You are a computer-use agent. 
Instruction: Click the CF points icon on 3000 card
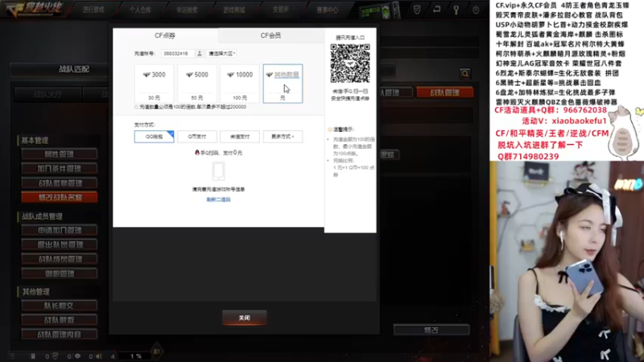pos(147,75)
